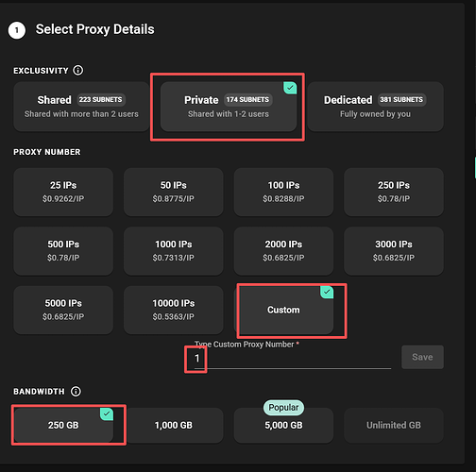The height and width of the screenshot is (472, 476).
Task: Click the step 1 circle badge
Action: coord(17,30)
